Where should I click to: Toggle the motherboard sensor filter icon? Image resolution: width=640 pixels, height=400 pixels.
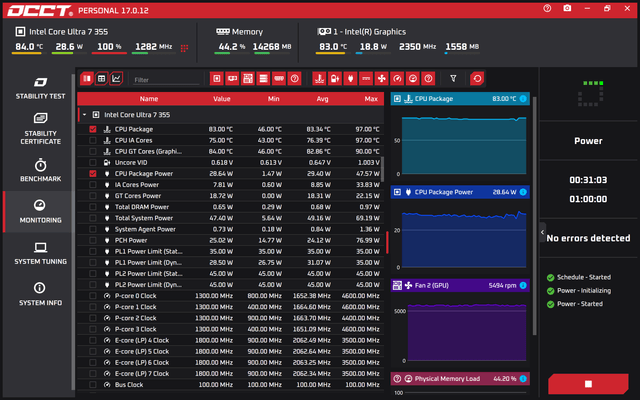[x=248, y=78]
